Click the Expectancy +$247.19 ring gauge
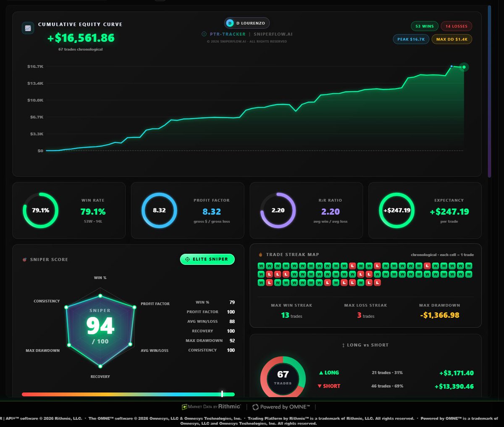The image size is (504, 427). click(x=397, y=210)
